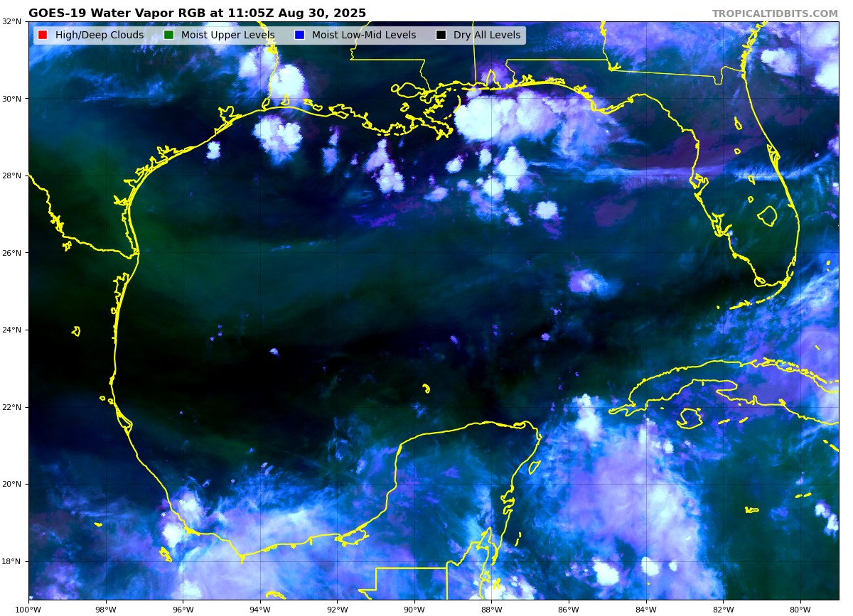Click the blue Moist Low-Mid Levels legend swatch
The height and width of the screenshot is (616, 853).
(299, 35)
